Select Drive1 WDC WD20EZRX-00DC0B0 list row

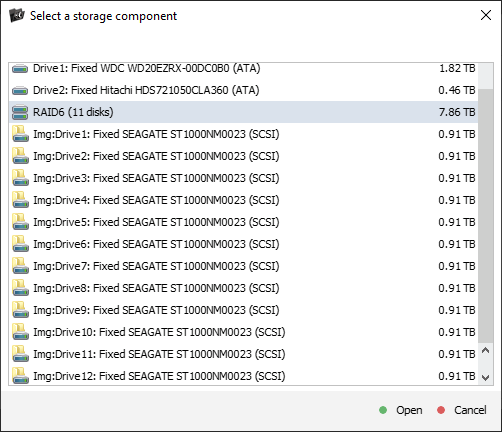243,69
